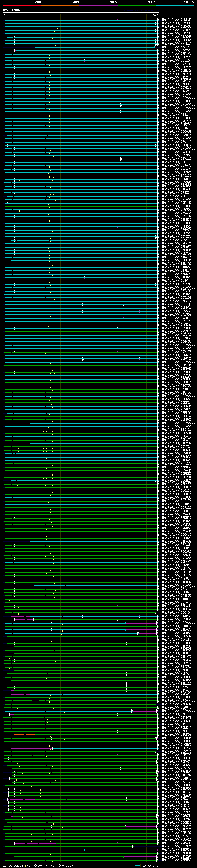The image size is (197, 868).
Task: Click the cyan 100char scale bar icon
Action: tap(138, 866)
